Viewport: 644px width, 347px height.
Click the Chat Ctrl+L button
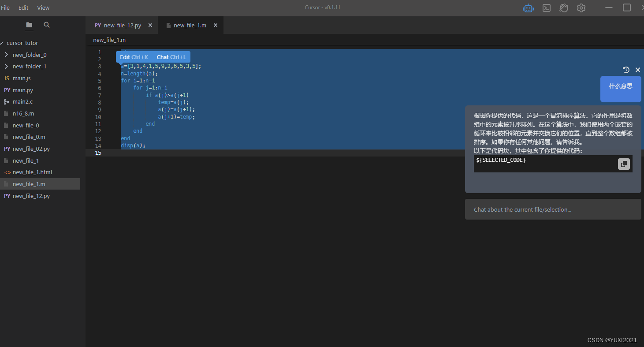click(171, 57)
